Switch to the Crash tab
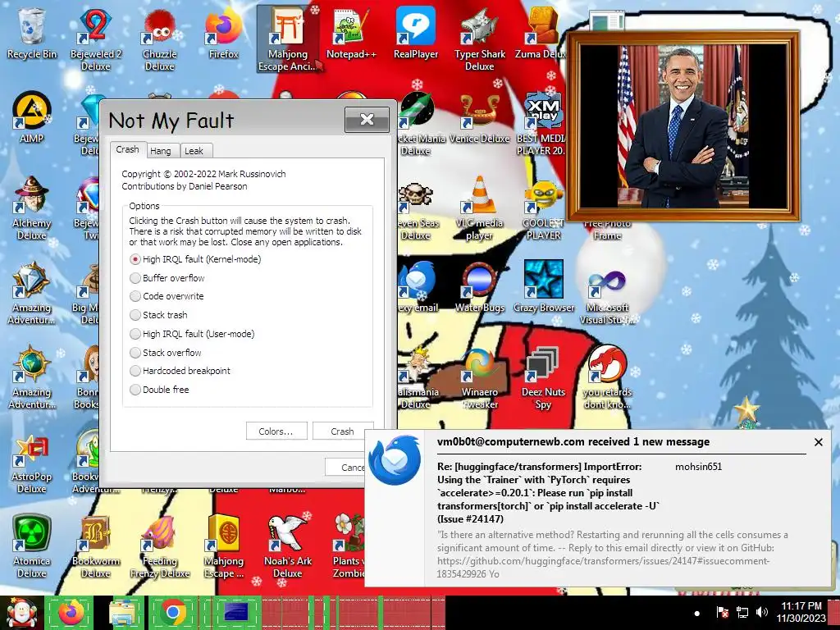840x630 pixels. (127, 149)
